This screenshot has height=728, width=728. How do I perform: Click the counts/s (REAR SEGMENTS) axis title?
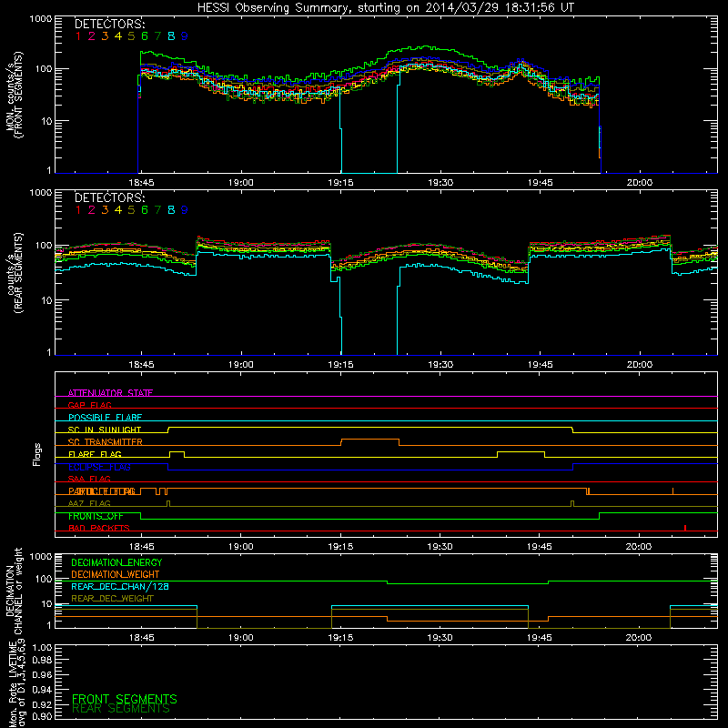click(x=14, y=272)
